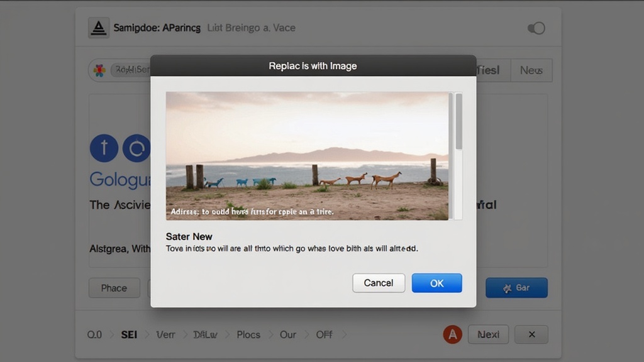The height and width of the screenshot is (362, 644).
Task: Close the panel with the X button
Action: 531,334
